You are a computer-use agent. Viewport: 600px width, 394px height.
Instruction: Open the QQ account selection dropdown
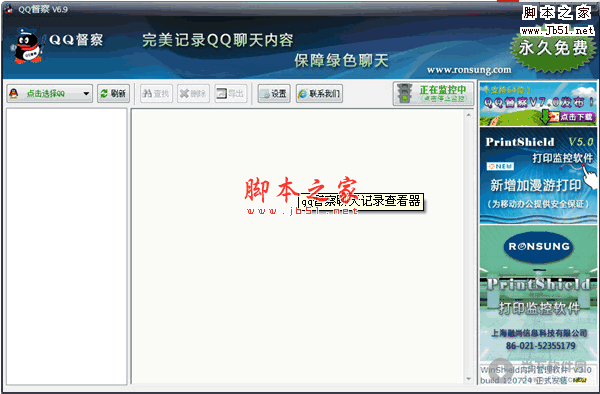[49, 94]
